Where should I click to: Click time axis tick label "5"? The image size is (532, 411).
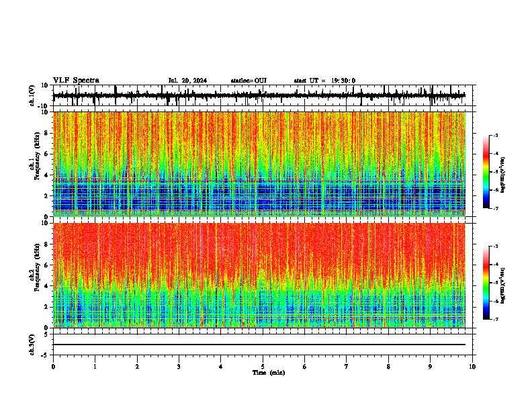pos(263,367)
